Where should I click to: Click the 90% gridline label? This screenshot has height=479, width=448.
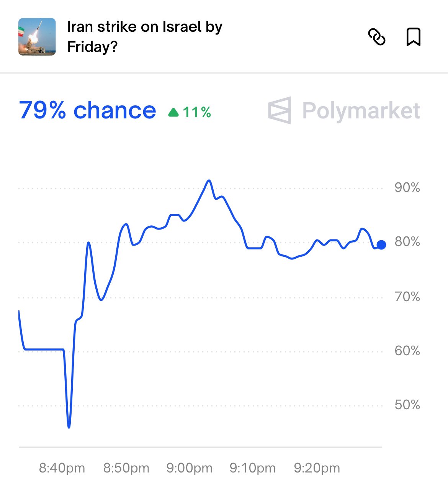pos(407,187)
